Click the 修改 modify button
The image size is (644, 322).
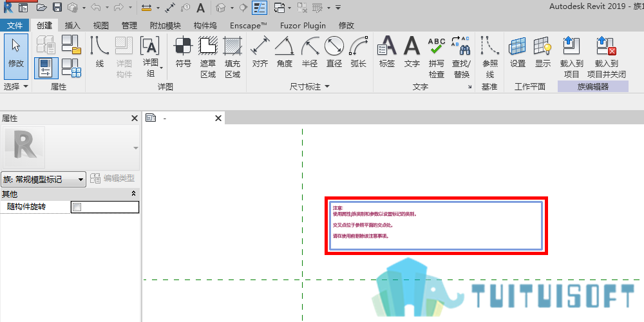coord(16,56)
